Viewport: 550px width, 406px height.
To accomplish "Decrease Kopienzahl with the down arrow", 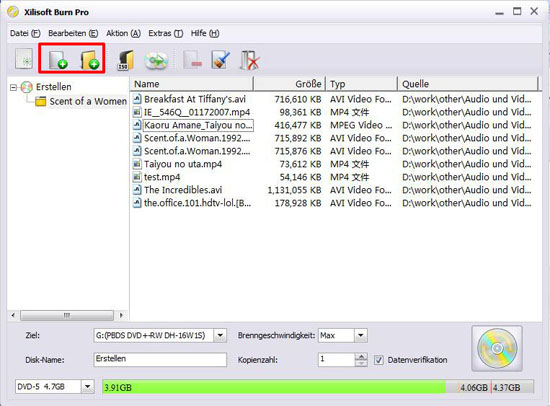I will [361, 363].
